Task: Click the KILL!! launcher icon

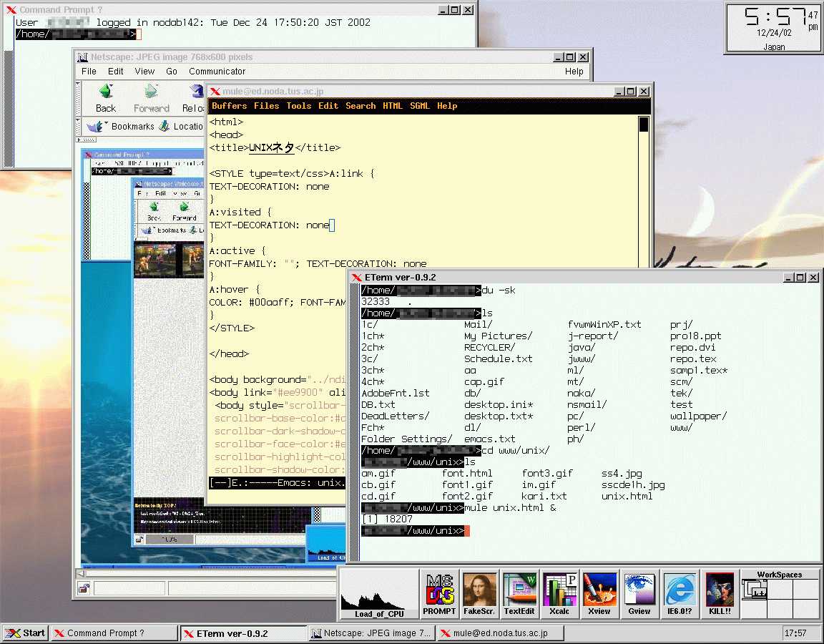Action: tap(720, 593)
